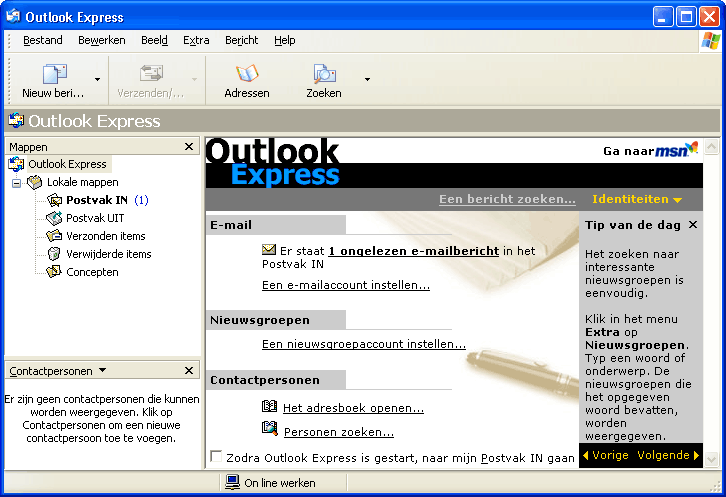The image size is (726, 497).
Task: Click the Postvak UIT folder label
Action: (95, 218)
